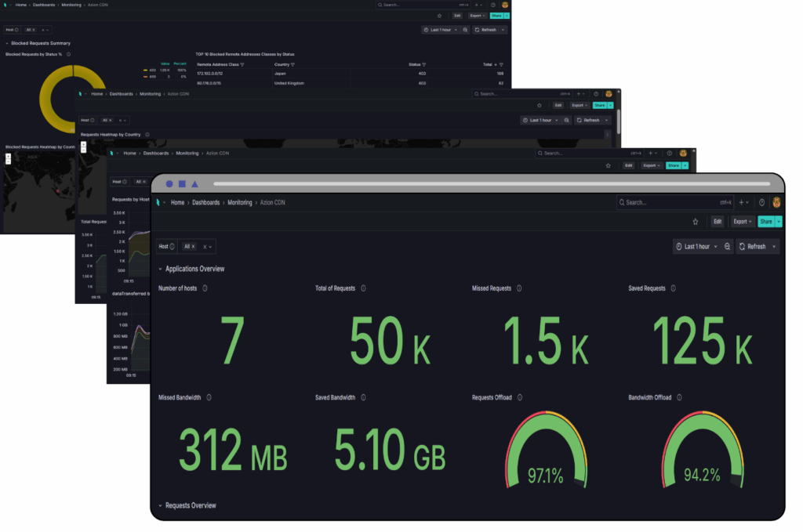Screen dimensions: 803x532
Task: Open the refresh interval dropdown arrow
Action: [775, 246]
